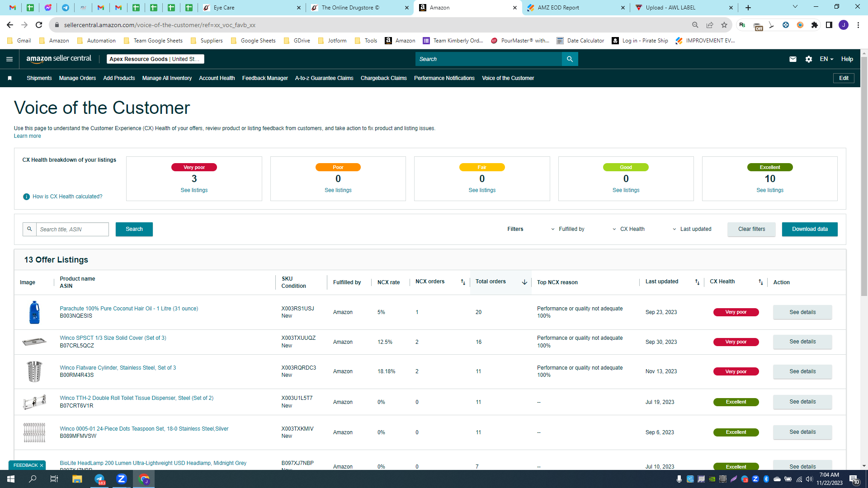Image resolution: width=868 pixels, height=488 pixels.
Task: Open the Date Calculator bookmark
Action: pyautogui.click(x=580, y=41)
